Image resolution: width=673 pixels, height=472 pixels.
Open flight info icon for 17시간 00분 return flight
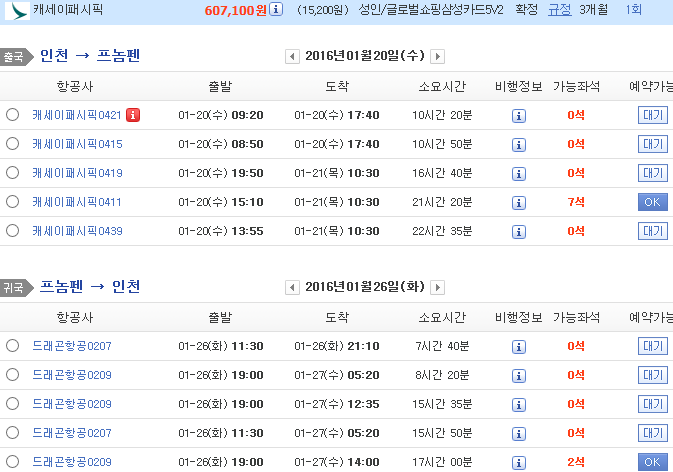(519, 463)
